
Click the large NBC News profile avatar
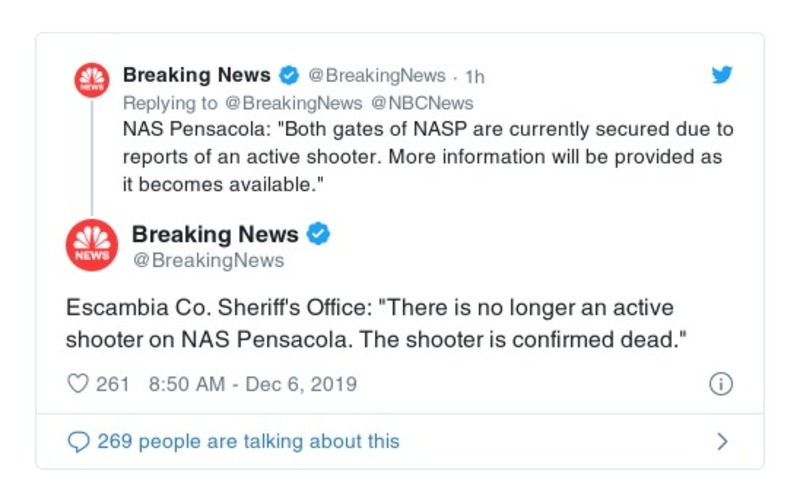[92, 246]
